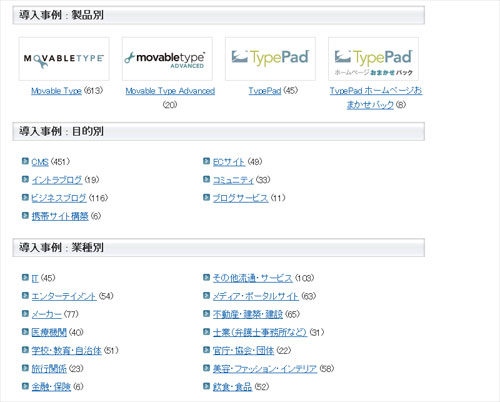This screenshot has width=500, height=402.
Task: Click the arrow icon beside IT
Action: 25,277
